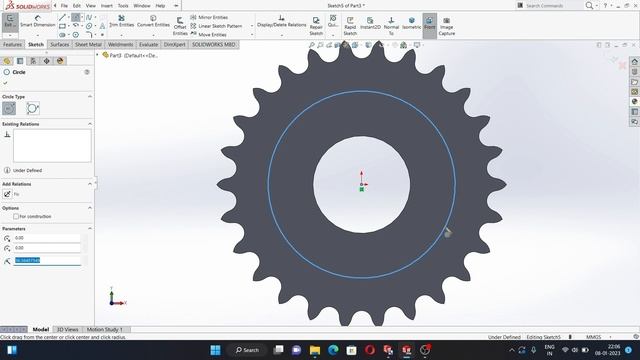Click the Front view button

(x=429, y=24)
